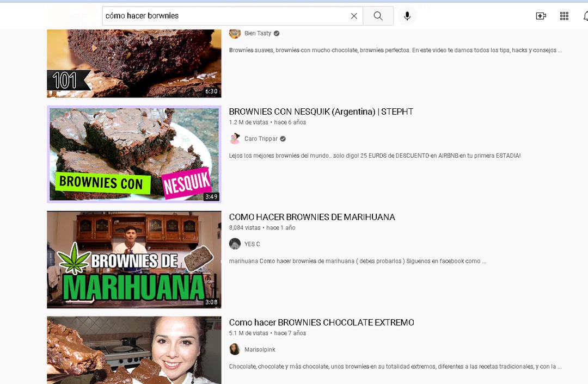The height and width of the screenshot is (384, 588).
Task: Visit the Marisolpink channel name link
Action: 260,350
